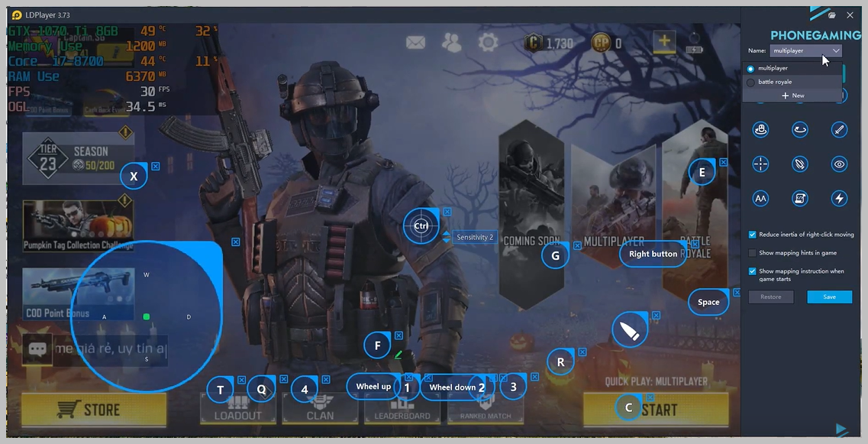868x444 pixels.
Task: Open the game settings gear icon
Action: [x=488, y=42]
